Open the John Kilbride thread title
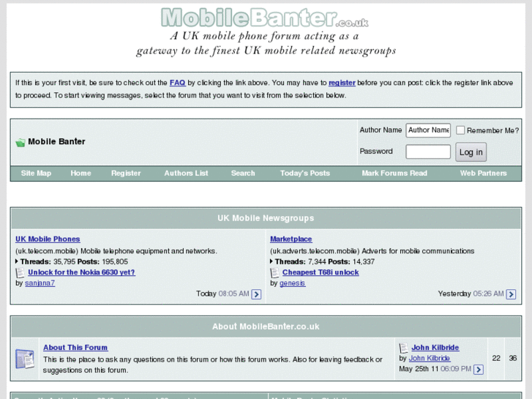 click(x=435, y=347)
